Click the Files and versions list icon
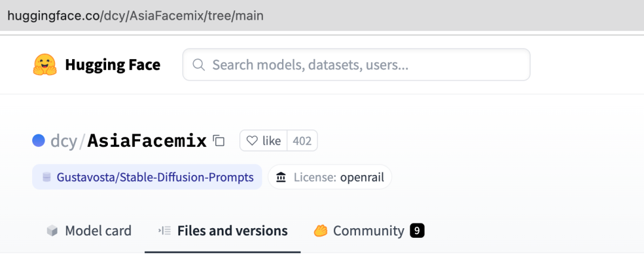The width and height of the screenshot is (644, 270). click(x=165, y=231)
